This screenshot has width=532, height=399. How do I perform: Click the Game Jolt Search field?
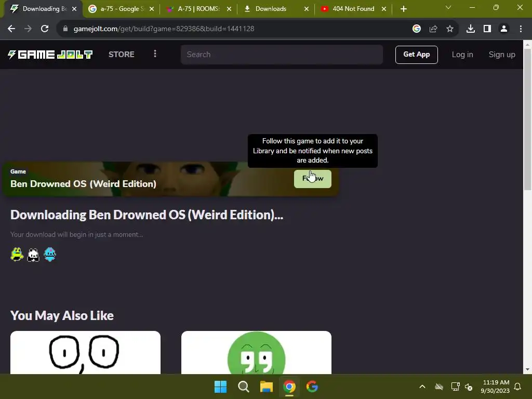pyautogui.click(x=282, y=55)
